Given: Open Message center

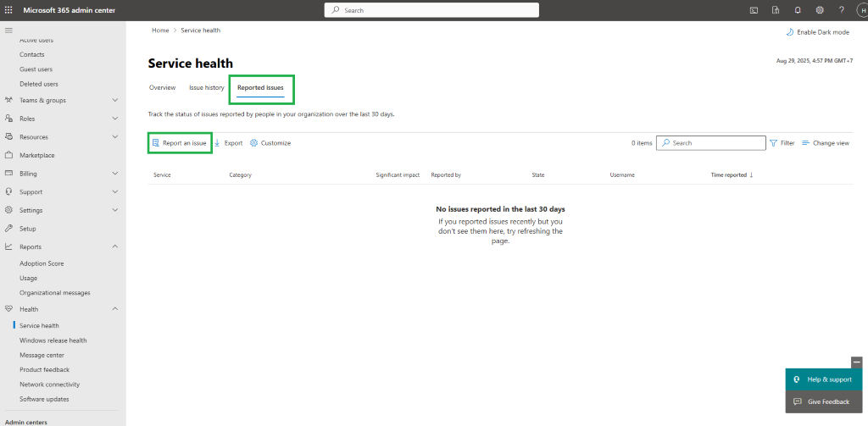Looking at the screenshot, I should 42,355.
